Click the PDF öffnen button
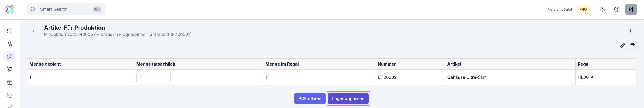This screenshot has width=644, height=108. (x=310, y=99)
